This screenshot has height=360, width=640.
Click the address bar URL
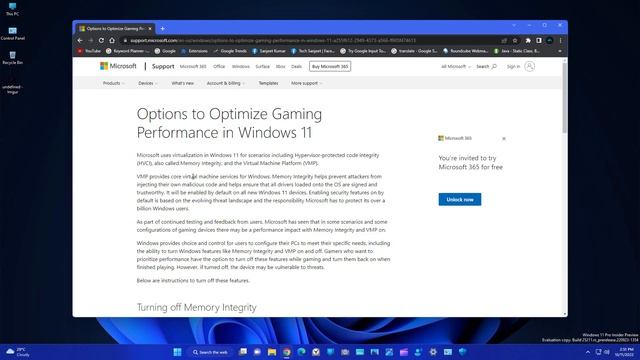click(273, 40)
